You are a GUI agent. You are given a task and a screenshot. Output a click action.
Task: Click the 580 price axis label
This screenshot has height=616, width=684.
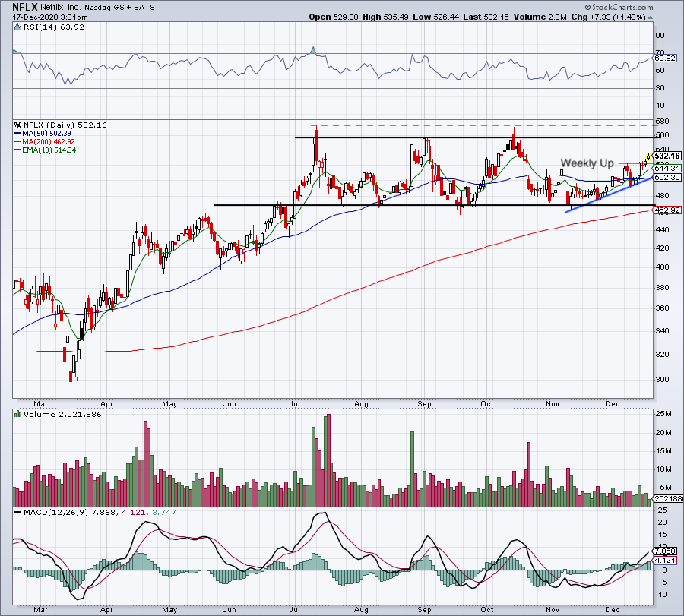click(x=662, y=122)
